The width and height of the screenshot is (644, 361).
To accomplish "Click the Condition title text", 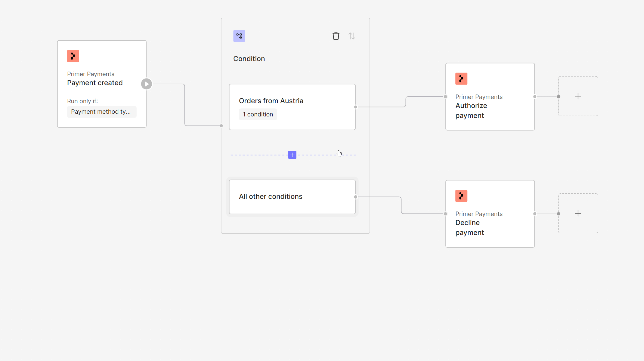I will point(249,59).
